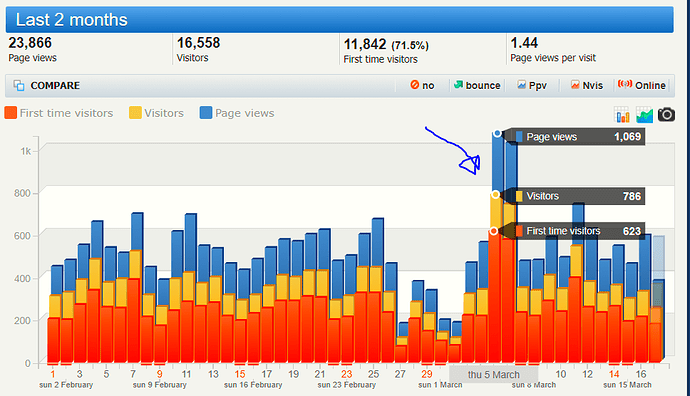Screen dimensions: 690x396
Task: Click the 1.44 Page views per visit value
Action: [x=524, y=43]
